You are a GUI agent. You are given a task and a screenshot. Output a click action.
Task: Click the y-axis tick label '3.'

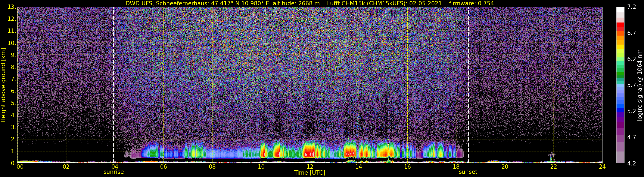[13, 127]
